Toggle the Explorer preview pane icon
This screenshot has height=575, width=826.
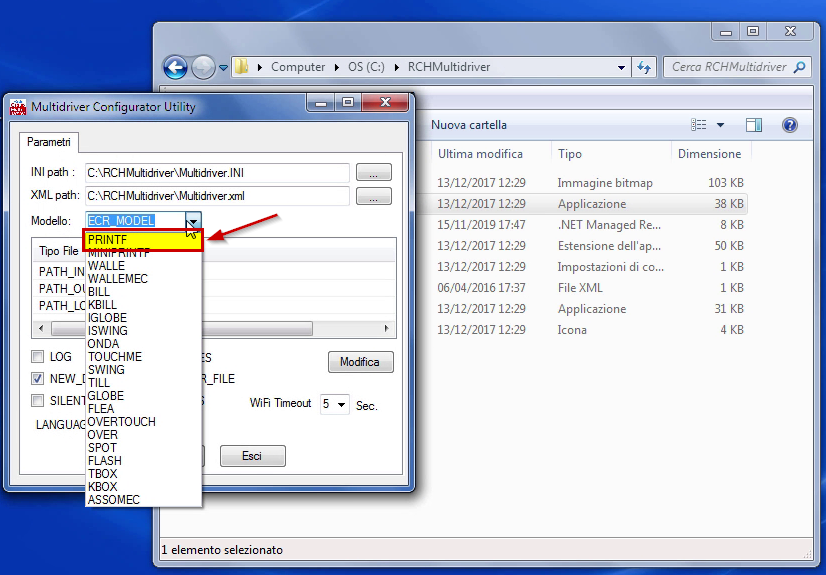tap(754, 125)
